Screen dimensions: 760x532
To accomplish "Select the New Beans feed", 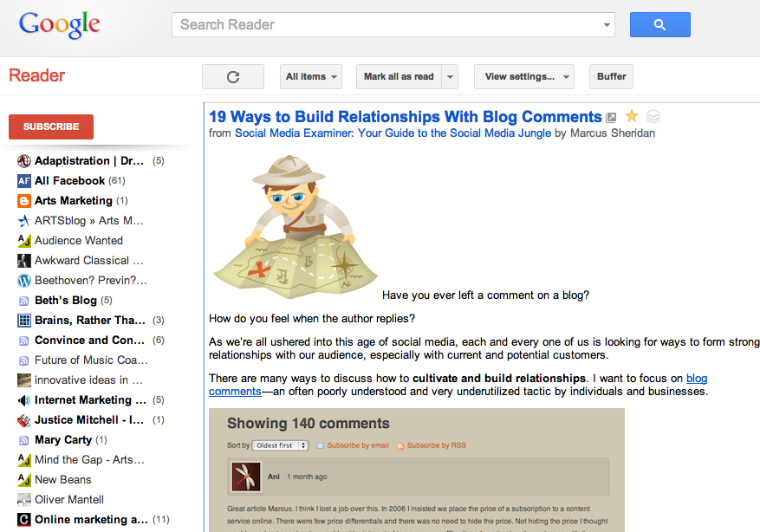I will pyautogui.click(x=63, y=480).
